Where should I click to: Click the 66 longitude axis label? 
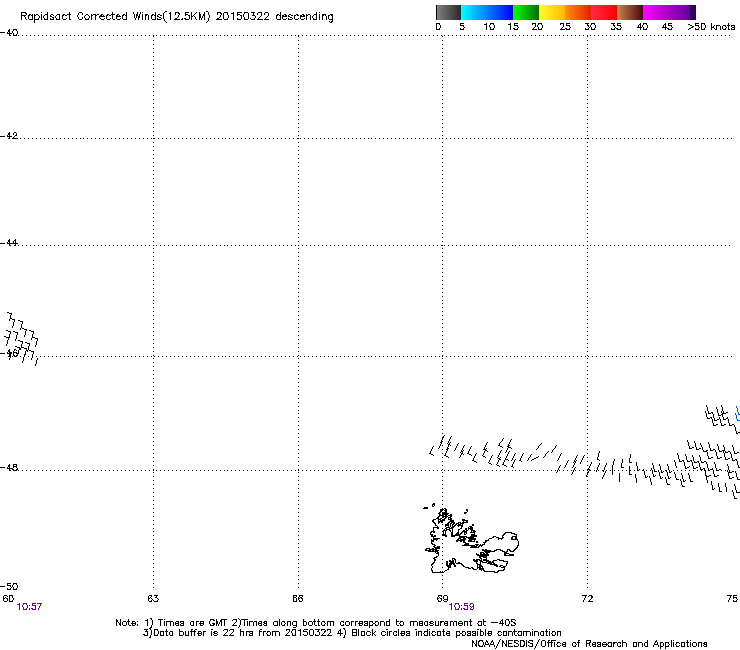click(298, 599)
